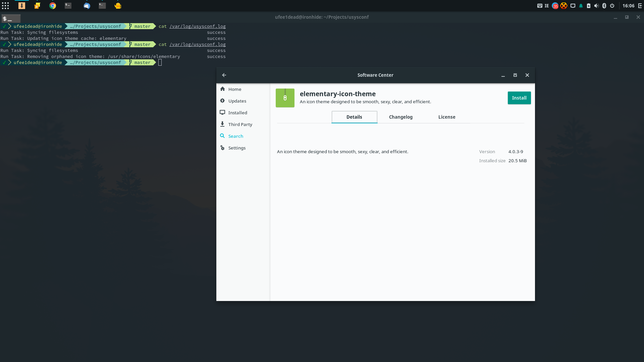Click the IE keyboard language indicator
This screenshot has width=644, height=362.
coord(547,6)
